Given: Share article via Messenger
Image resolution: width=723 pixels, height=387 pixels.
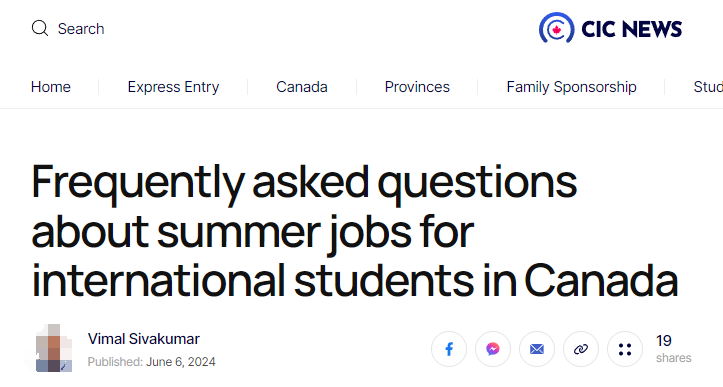Looking at the screenshot, I should (x=493, y=349).
